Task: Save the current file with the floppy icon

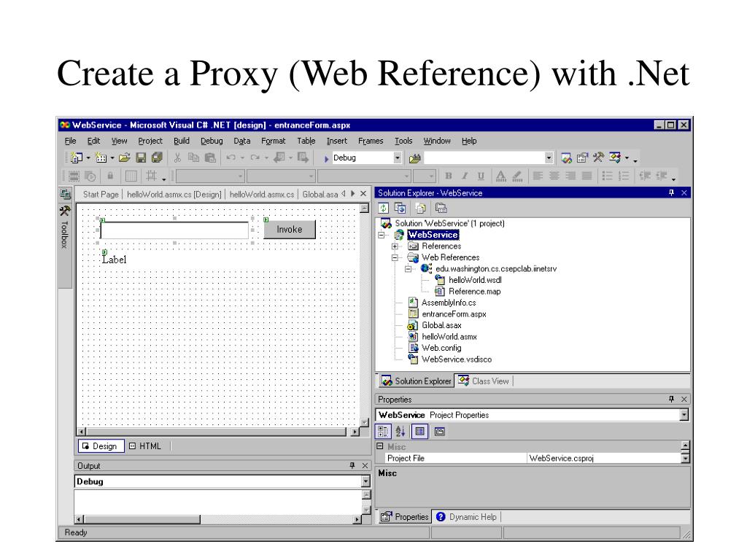Action: 141,157
